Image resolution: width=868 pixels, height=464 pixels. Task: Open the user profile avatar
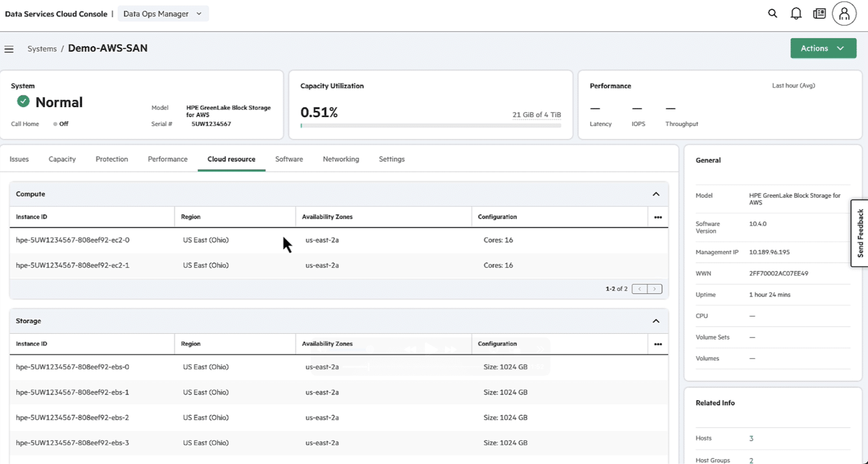844,13
